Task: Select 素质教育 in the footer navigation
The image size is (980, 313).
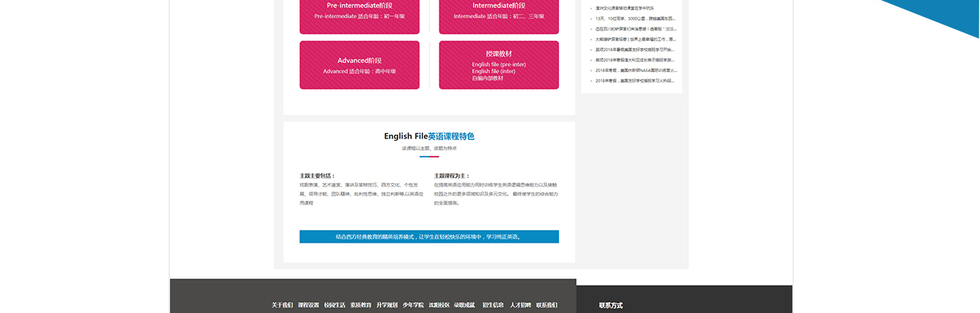Action: click(x=361, y=305)
